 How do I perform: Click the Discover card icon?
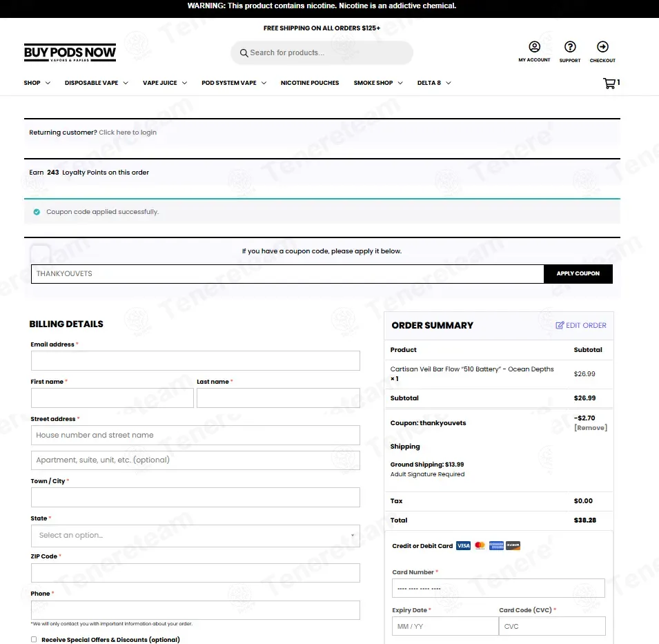pyautogui.click(x=513, y=545)
